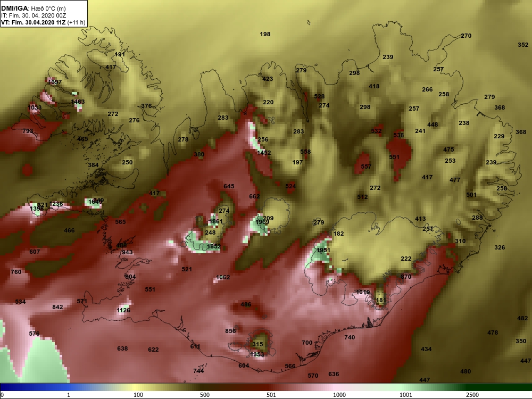This screenshot has width=532, height=399.
Task: Click the 501 label on the color scale
Action: click(271, 395)
